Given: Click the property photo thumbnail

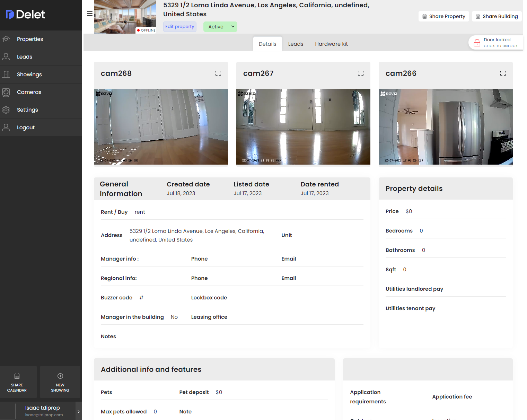Looking at the screenshot, I should coord(125,17).
